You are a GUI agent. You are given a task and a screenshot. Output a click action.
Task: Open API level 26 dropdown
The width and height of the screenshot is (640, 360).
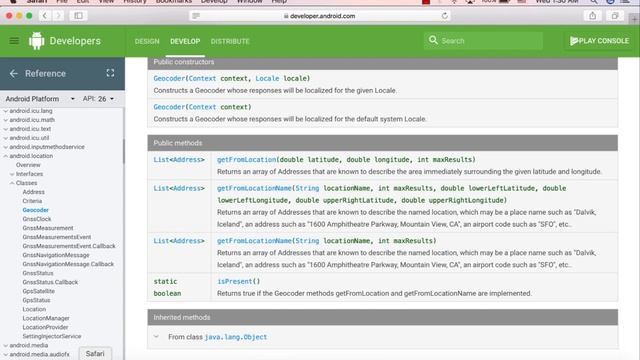coord(98,99)
